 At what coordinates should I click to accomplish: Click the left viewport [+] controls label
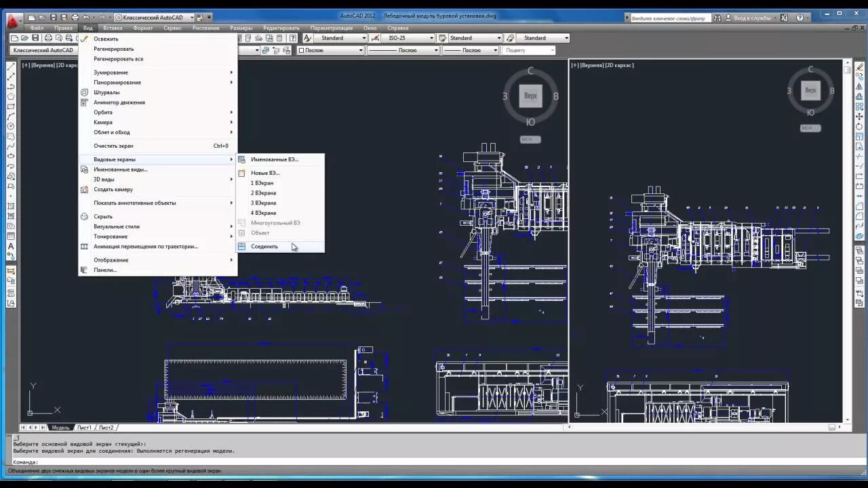26,65
